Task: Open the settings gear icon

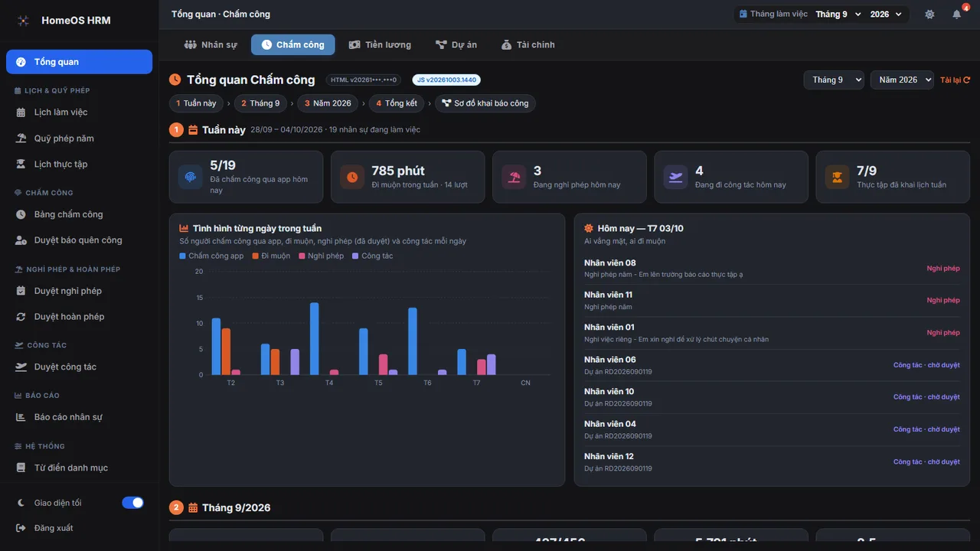Action: coord(929,14)
